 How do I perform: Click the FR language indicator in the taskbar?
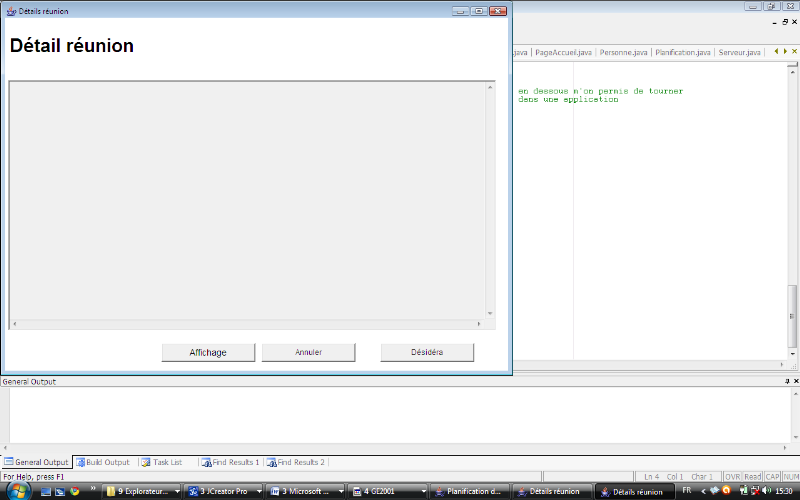(687, 491)
